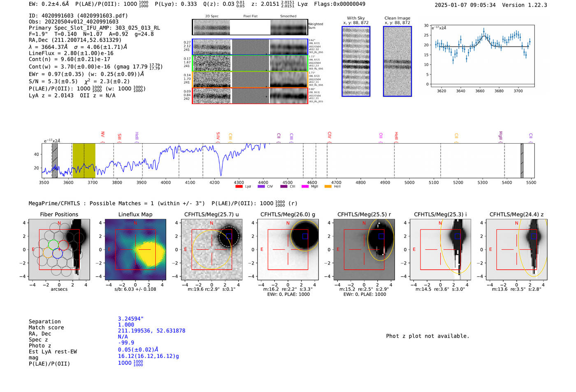The image size is (576, 392).
Task: Click the orange fiber circle in Fiber Positions
Action: click(x=48, y=253)
